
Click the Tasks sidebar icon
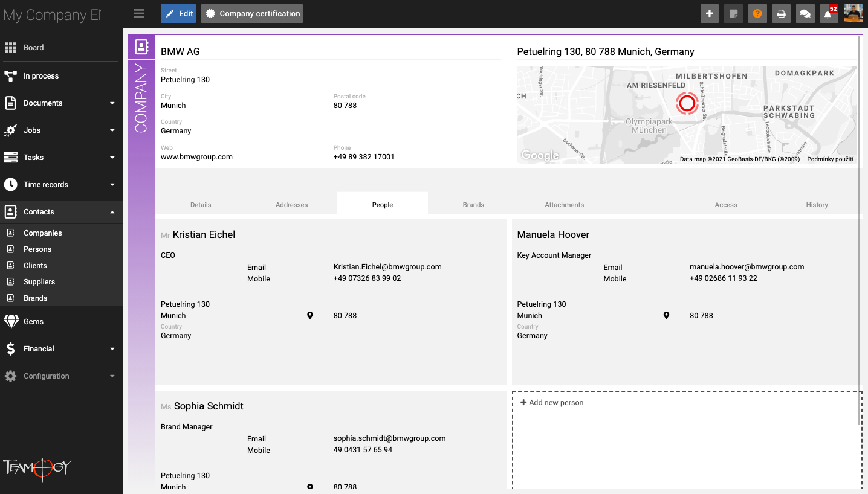(x=10, y=158)
